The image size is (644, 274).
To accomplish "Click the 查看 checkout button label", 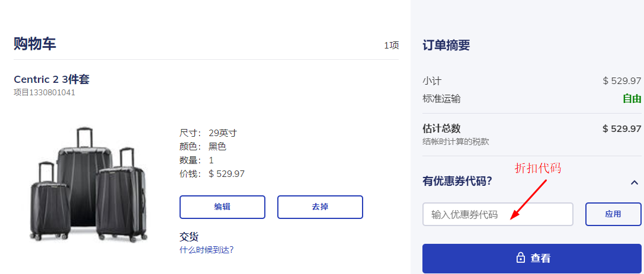I will (x=540, y=258).
